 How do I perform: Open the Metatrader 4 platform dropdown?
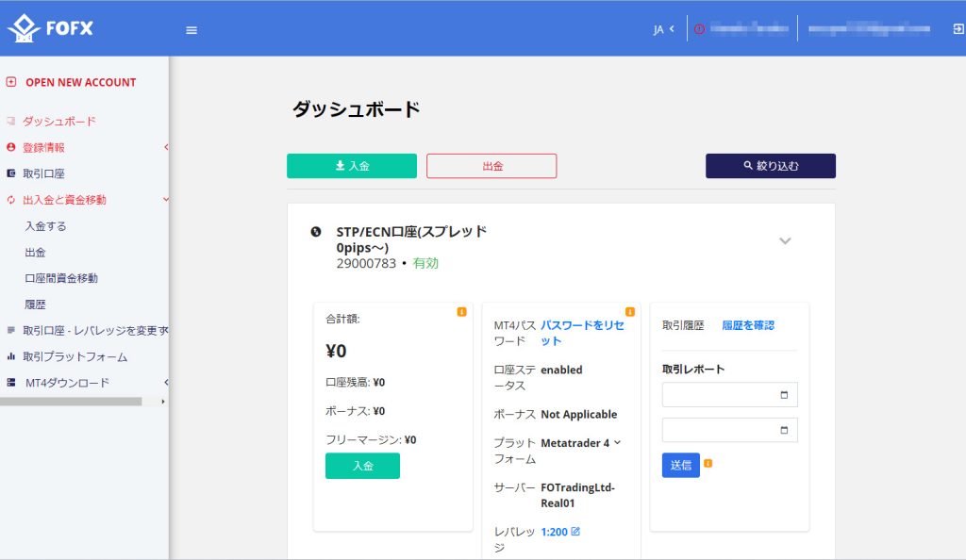click(x=581, y=443)
